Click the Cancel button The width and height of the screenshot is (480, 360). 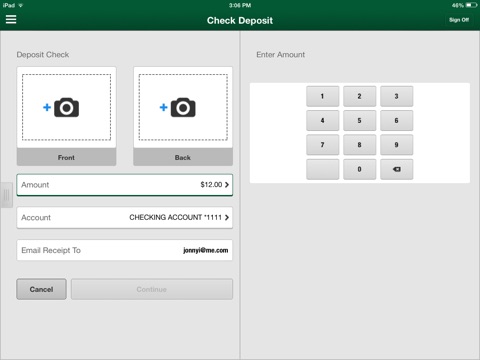click(x=41, y=289)
